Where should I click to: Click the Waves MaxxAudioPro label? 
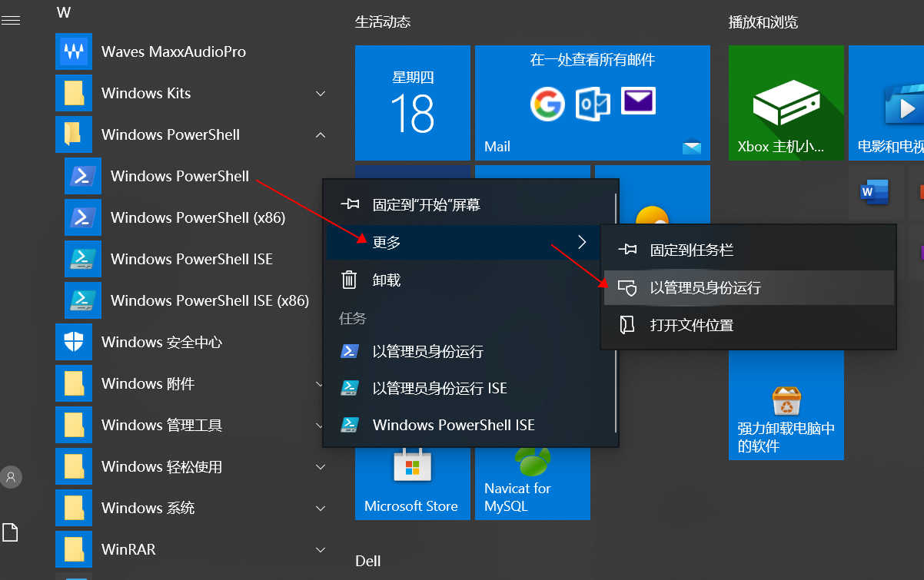[174, 51]
